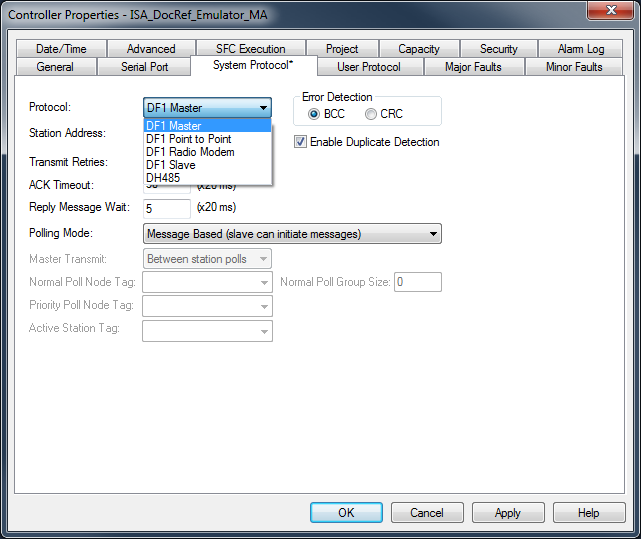Screen dimensions: 641x539
Task: Go to the Major Faults tab
Action: [x=473, y=67]
